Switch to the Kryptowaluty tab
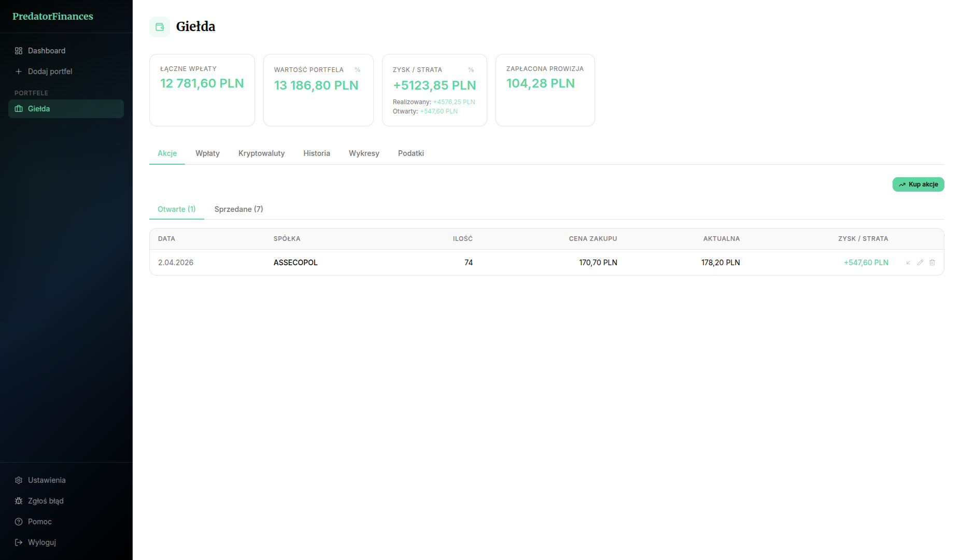 261,153
